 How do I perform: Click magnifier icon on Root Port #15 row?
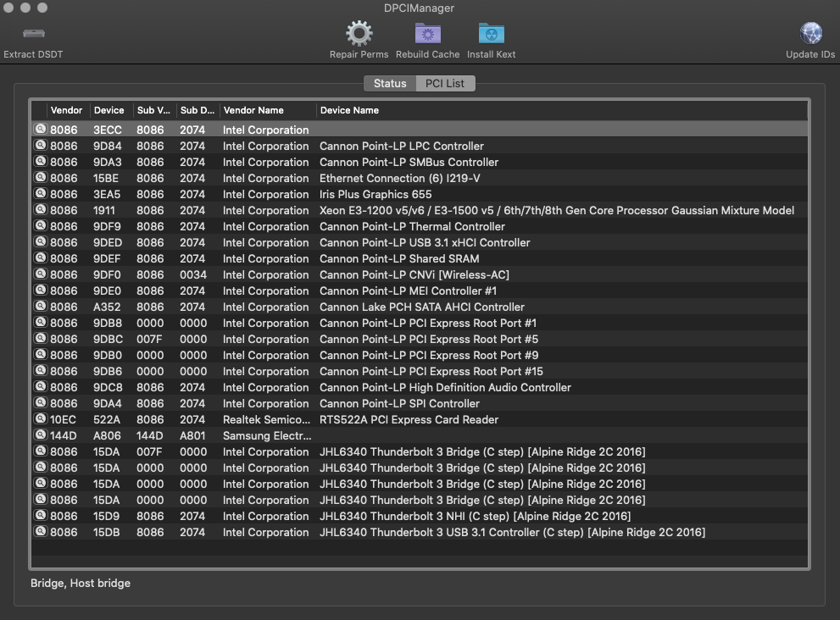(x=40, y=370)
